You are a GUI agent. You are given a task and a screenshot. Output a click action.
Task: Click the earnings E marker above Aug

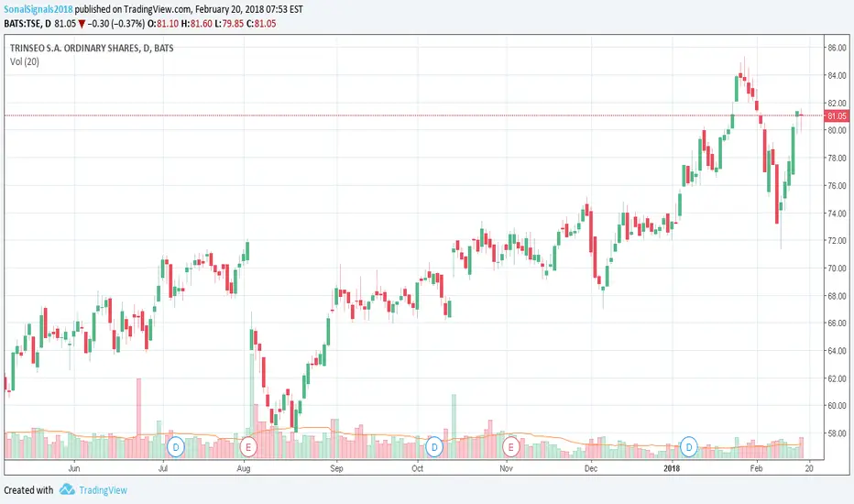248,447
